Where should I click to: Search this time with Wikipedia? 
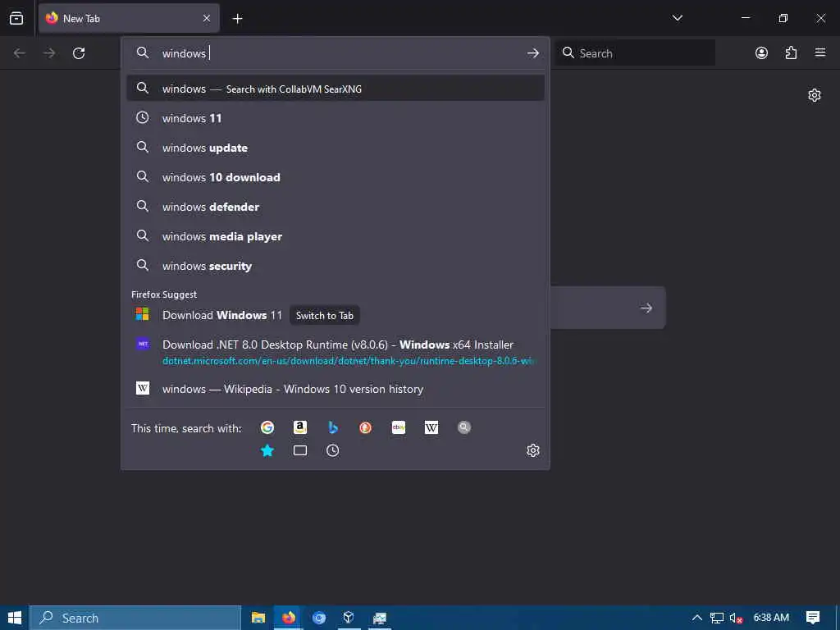click(431, 427)
